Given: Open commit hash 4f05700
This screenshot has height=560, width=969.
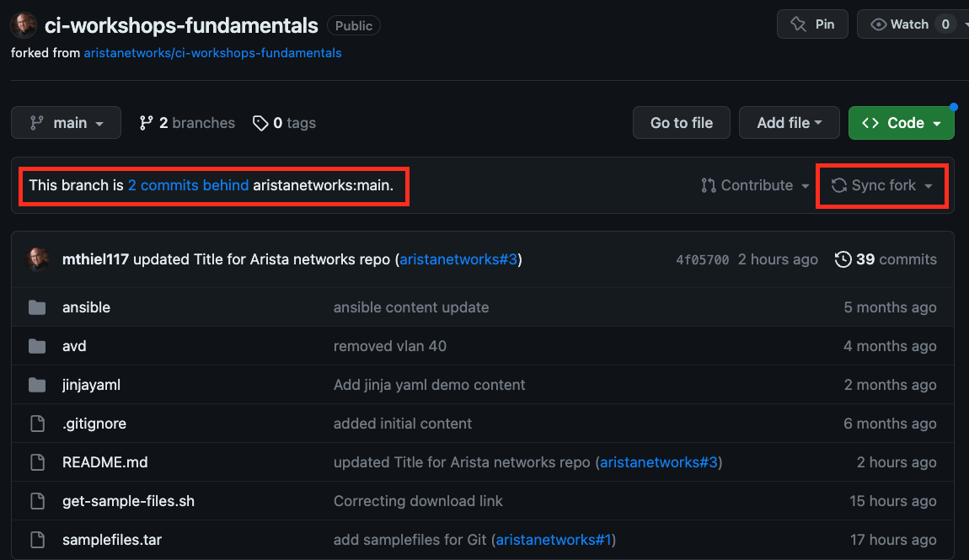Looking at the screenshot, I should pos(702,259).
